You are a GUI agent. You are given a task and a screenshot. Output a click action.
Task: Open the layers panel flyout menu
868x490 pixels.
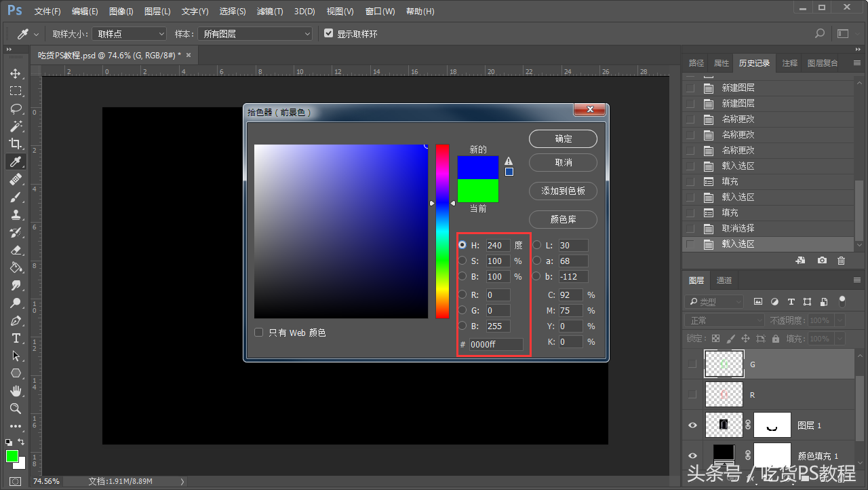pyautogui.click(x=857, y=280)
